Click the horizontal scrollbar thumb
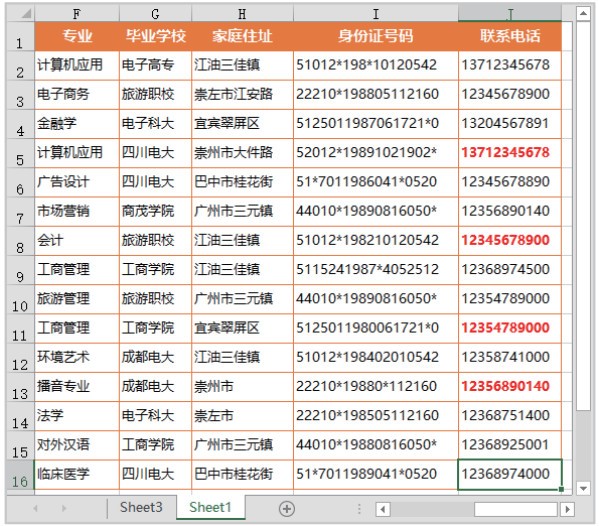 [x=516, y=509]
